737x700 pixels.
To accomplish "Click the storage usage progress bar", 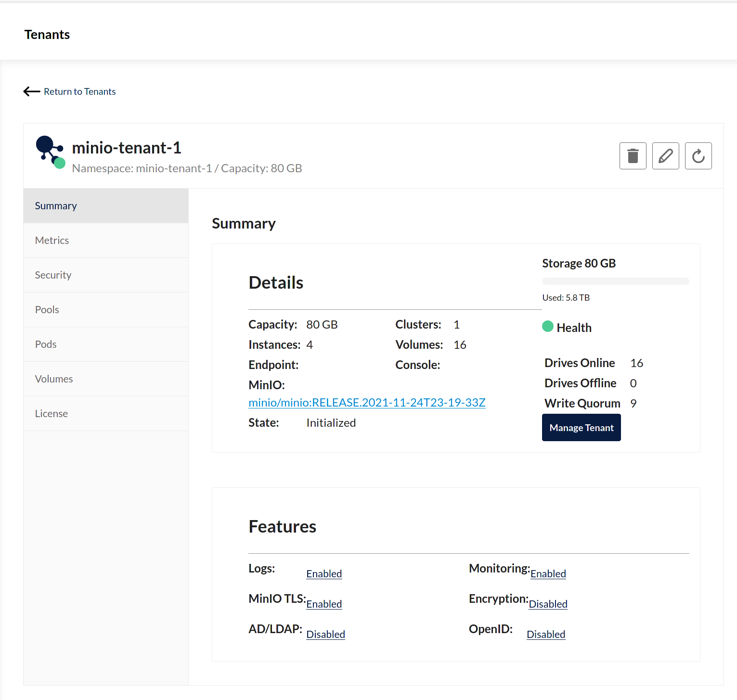I will click(x=615, y=281).
